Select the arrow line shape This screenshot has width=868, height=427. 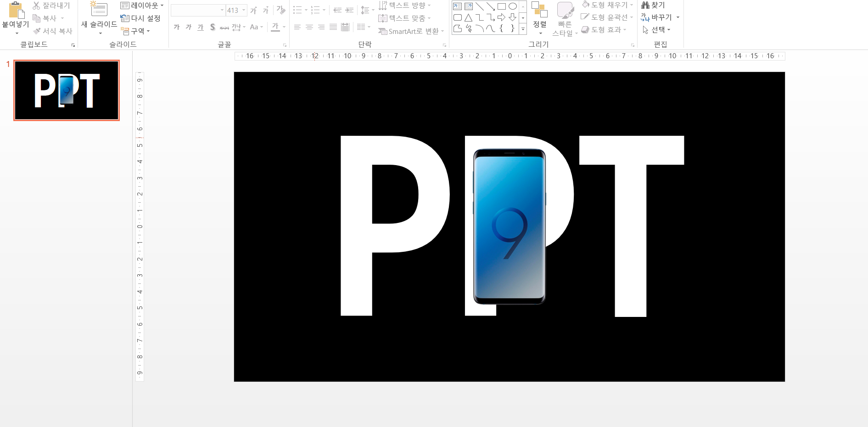tap(491, 6)
